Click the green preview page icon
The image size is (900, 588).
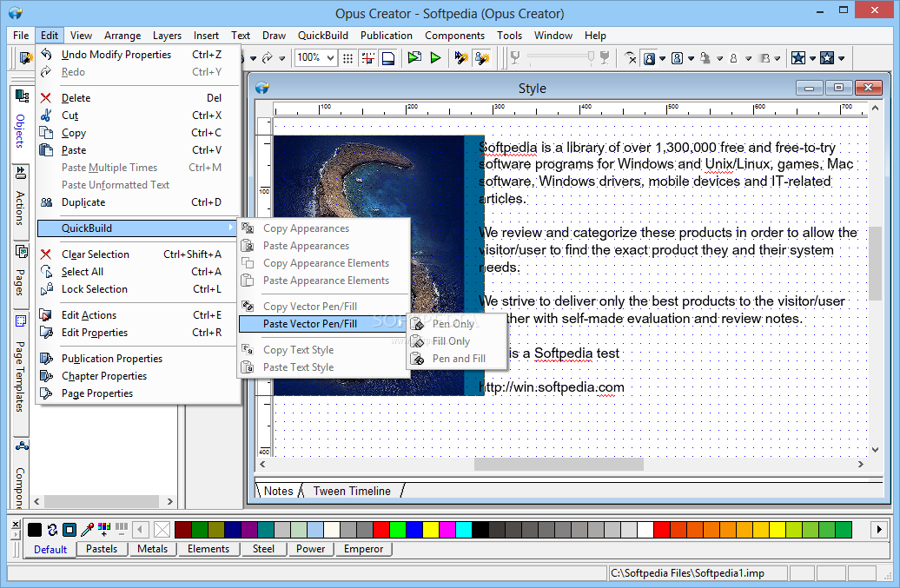[414, 57]
